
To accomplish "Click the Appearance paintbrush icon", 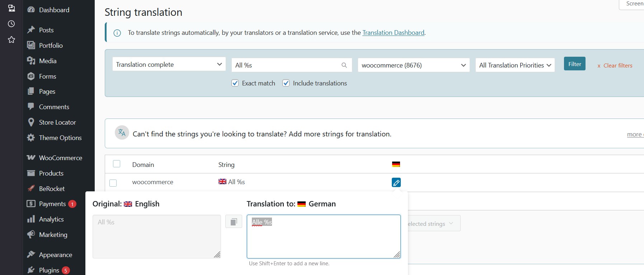I will pyautogui.click(x=31, y=255).
